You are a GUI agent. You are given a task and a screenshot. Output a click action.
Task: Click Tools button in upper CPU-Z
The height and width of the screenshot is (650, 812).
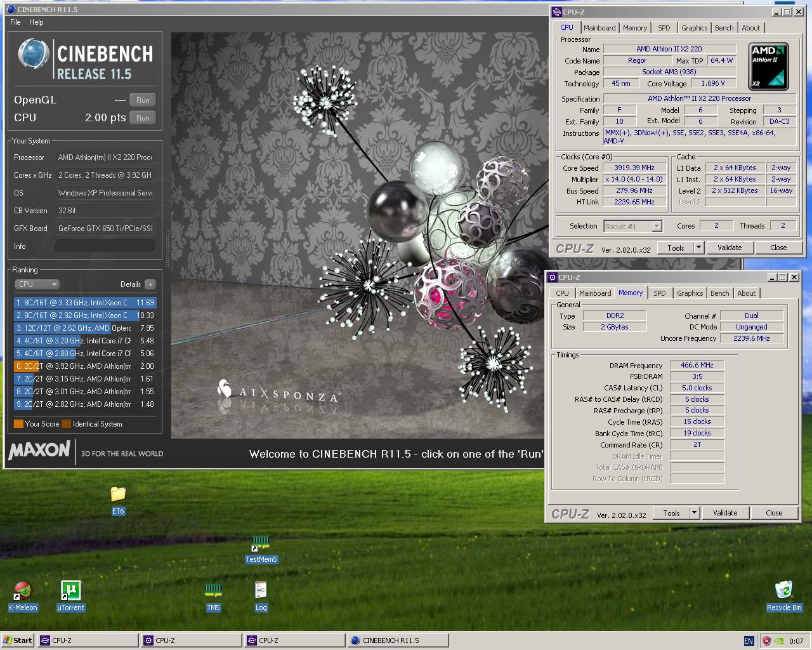point(676,248)
